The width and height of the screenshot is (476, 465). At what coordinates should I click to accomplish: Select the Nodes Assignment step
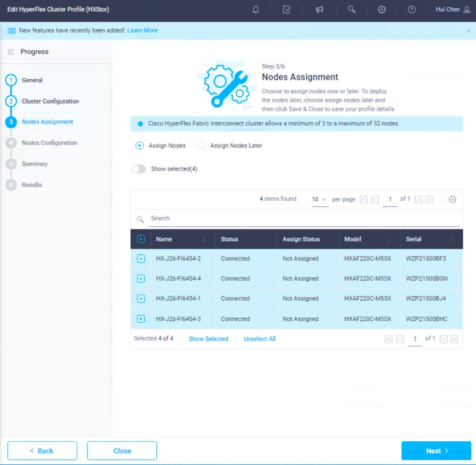click(x=47, y=121)
